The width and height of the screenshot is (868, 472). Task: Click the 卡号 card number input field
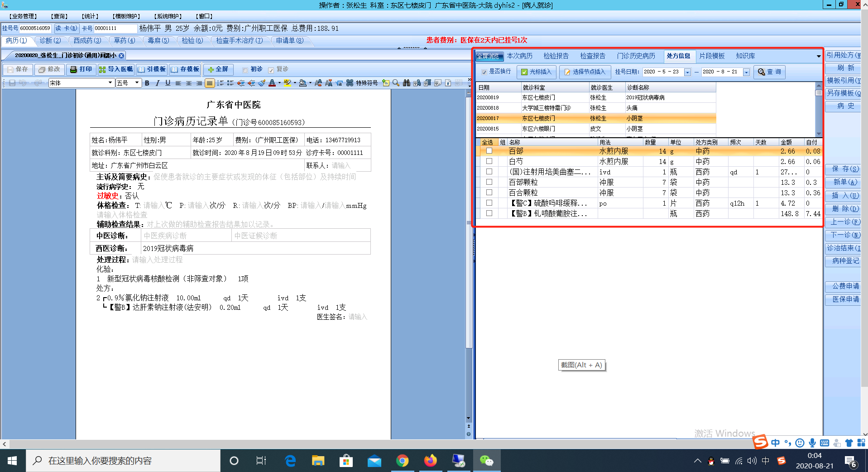tap(115, 29)
